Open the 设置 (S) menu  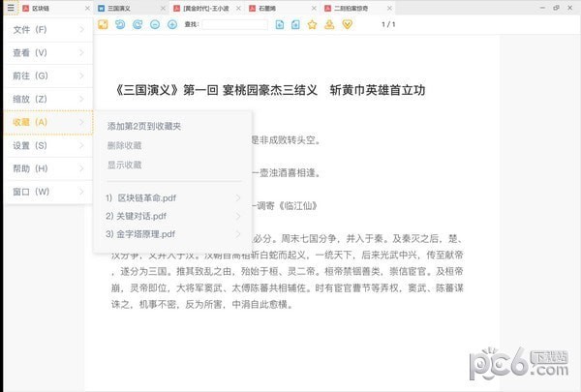pyautogui.click(x=48, y=145)
